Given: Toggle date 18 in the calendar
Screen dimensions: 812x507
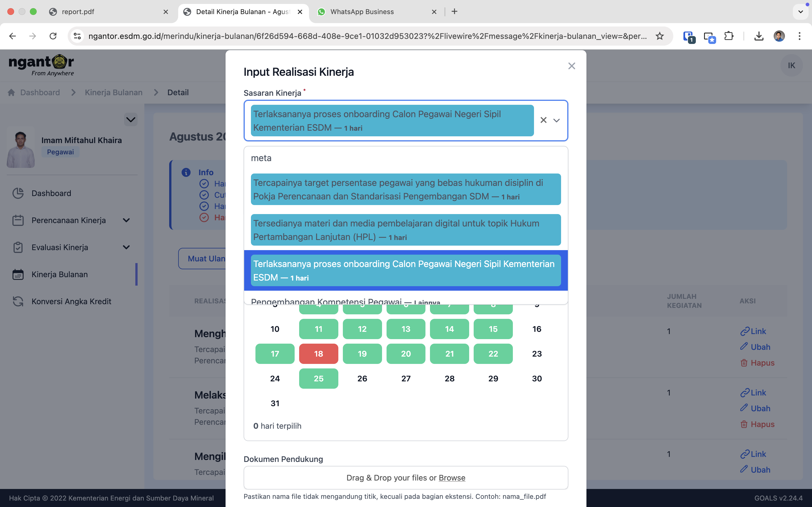Looking at the screenshot, I should [318, 354].
